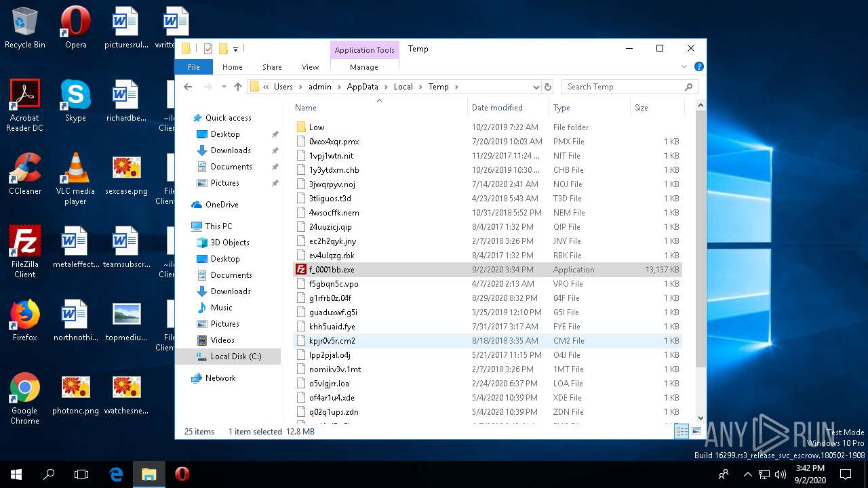
Task: Open the Home ribbon tab
Action: (233, 67)
